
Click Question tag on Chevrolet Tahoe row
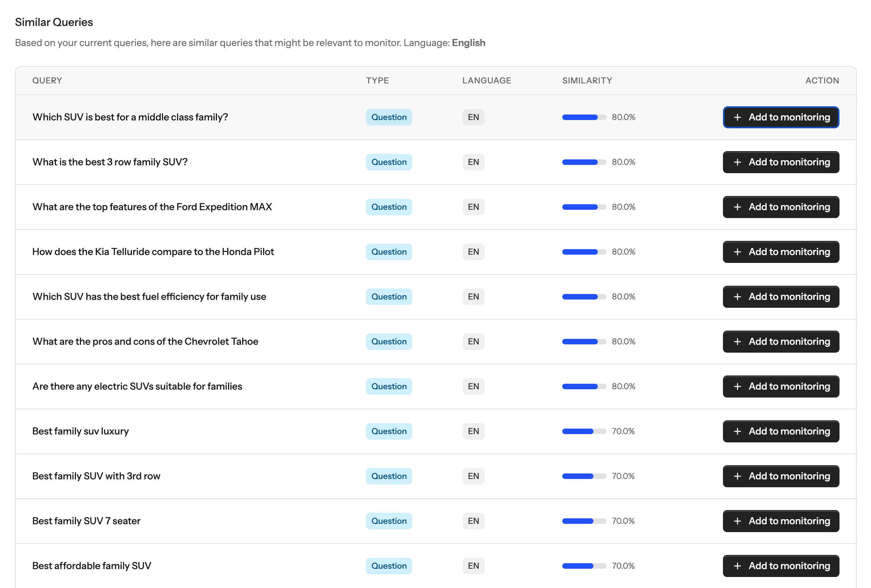[389, 342]
